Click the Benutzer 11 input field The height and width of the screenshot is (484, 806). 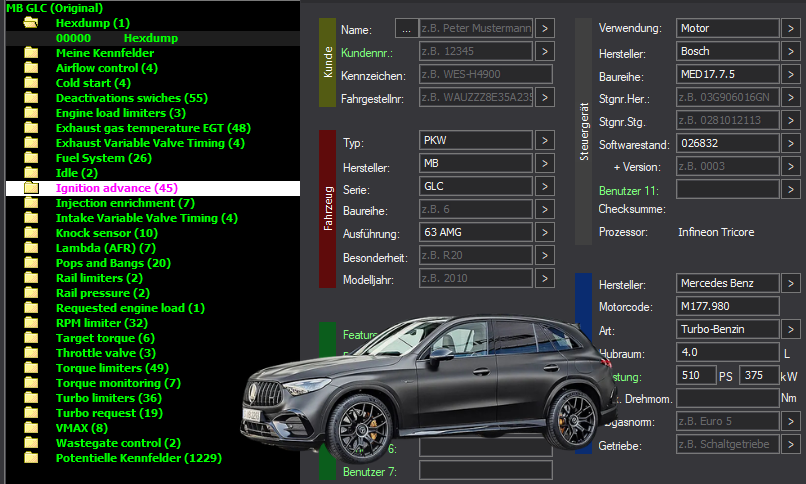727,190
